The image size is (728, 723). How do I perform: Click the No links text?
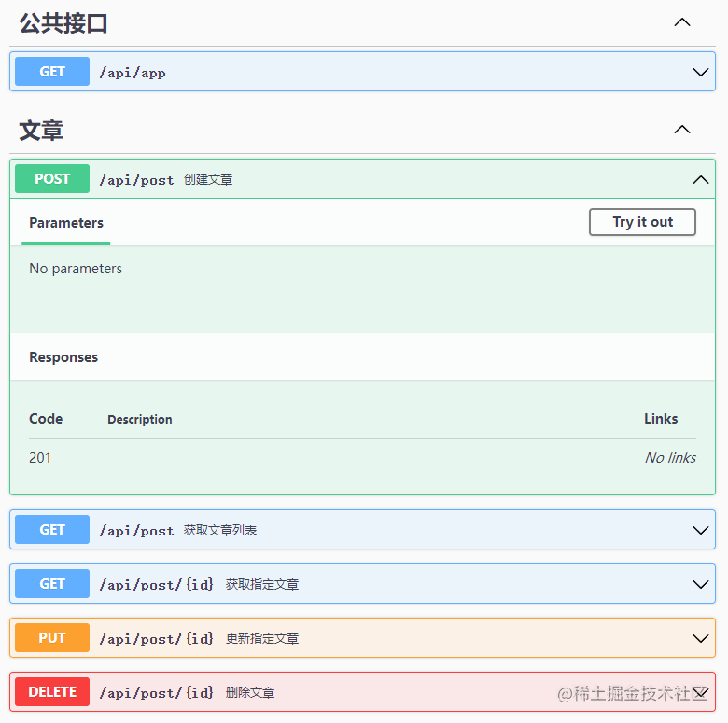click(670, 458)
